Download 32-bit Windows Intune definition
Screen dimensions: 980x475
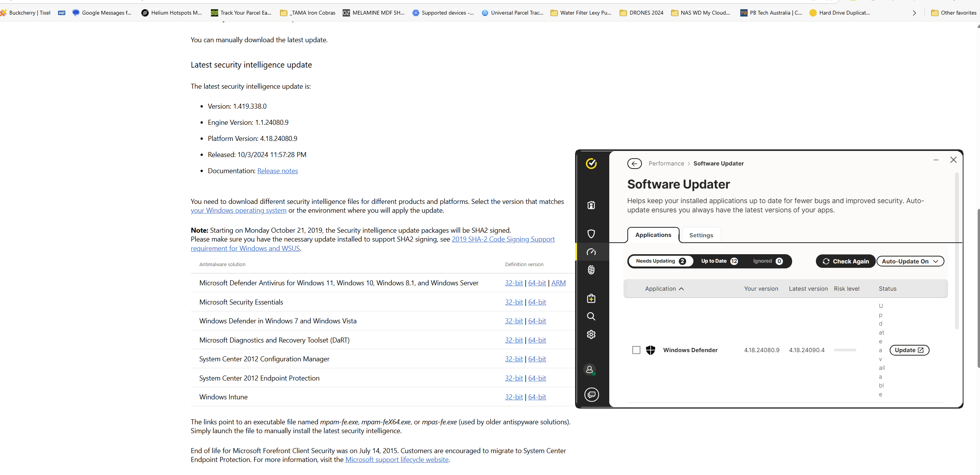tap(514, 397)
